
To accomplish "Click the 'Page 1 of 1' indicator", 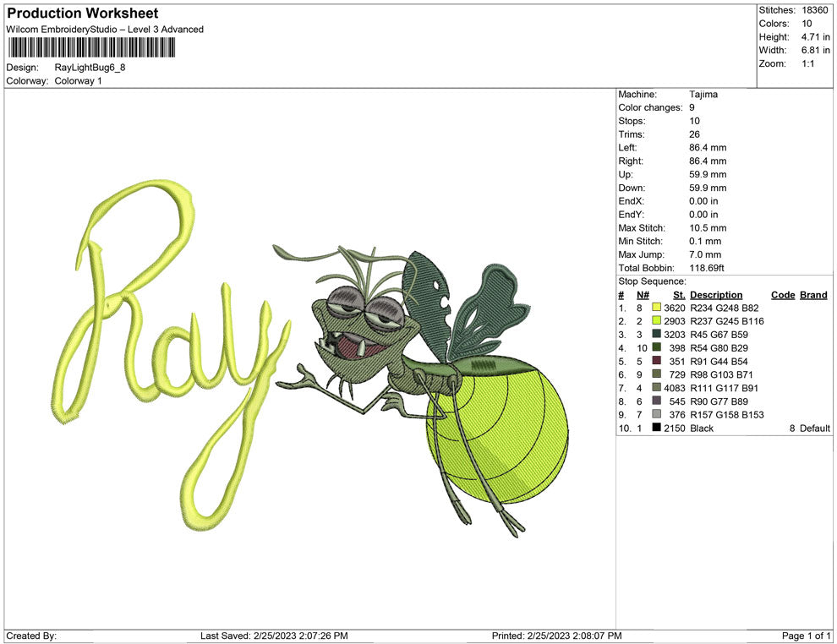I will [x=806, y=636].
